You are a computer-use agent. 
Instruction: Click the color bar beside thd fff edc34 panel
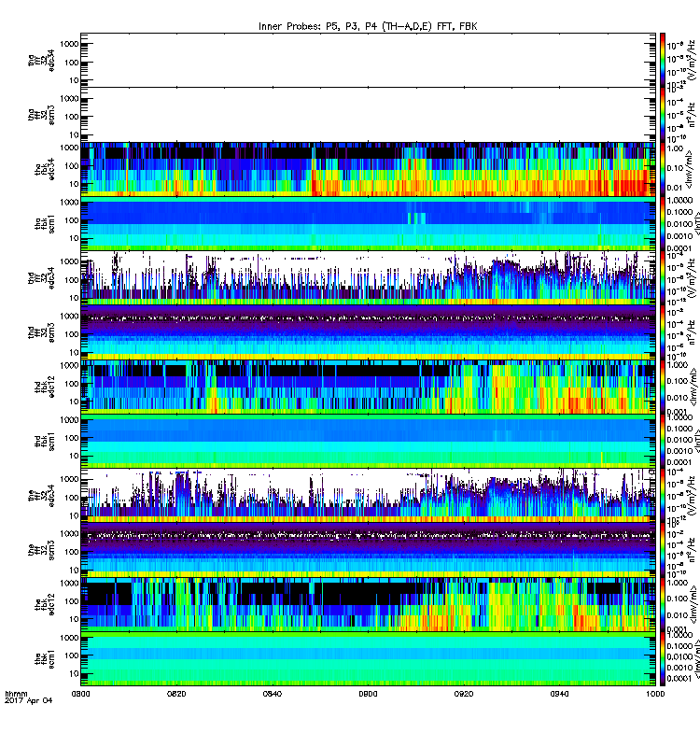click(663, 278)
